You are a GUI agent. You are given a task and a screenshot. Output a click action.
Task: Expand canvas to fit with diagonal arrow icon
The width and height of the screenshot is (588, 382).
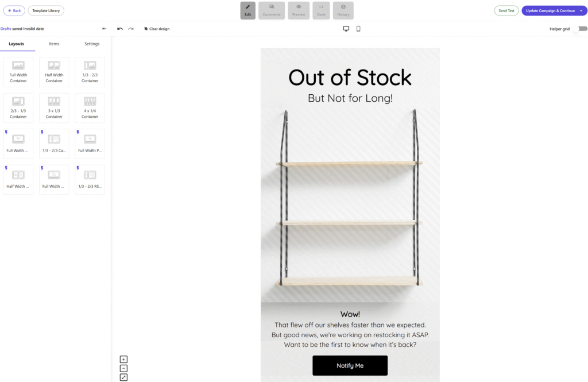click(x=123, y=377)
